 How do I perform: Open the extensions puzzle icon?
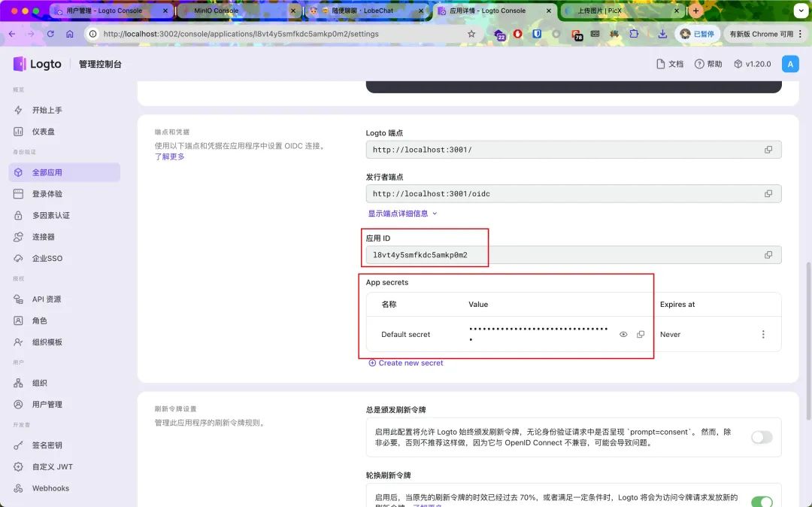point(634,34)
